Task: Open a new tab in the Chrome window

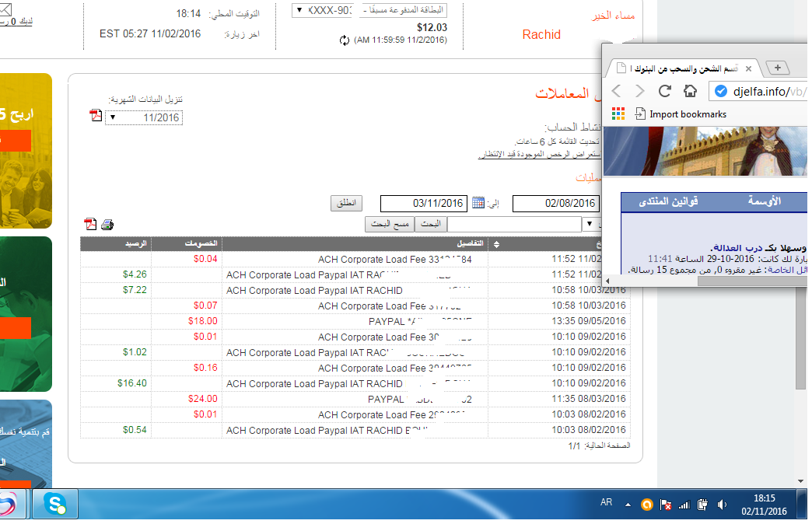Action: (777, 68)
